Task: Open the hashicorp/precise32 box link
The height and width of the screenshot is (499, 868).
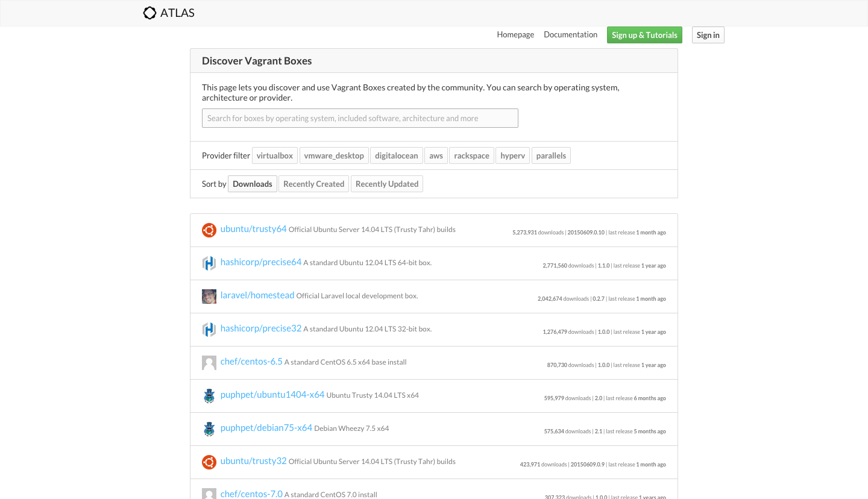Action: [261, 328]
